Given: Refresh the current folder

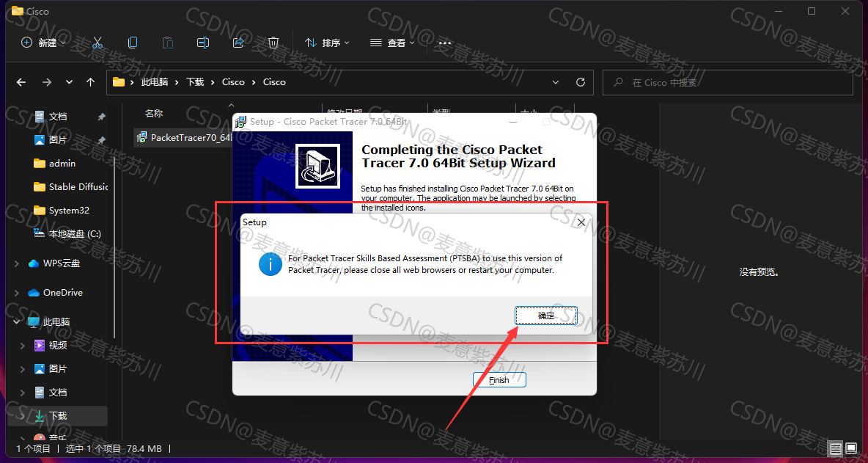Looking at the screenshot, I should pyautogui.click(x=580, y=82).
